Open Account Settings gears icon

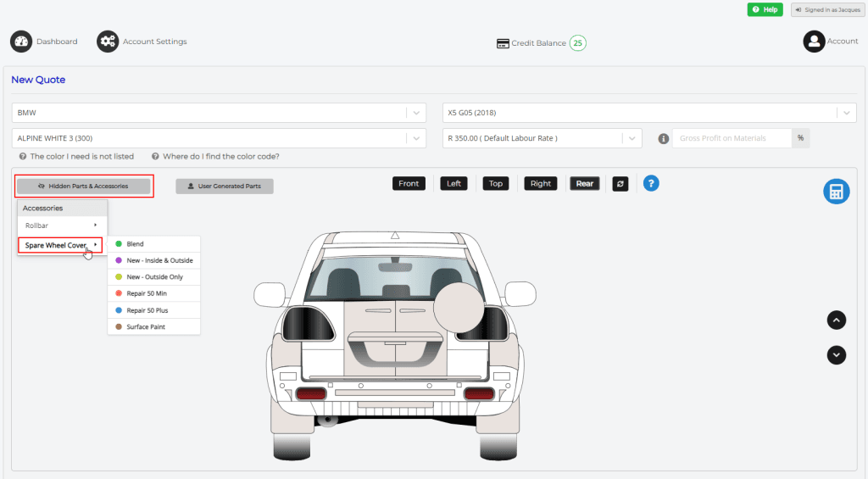[x=108, y=42]
